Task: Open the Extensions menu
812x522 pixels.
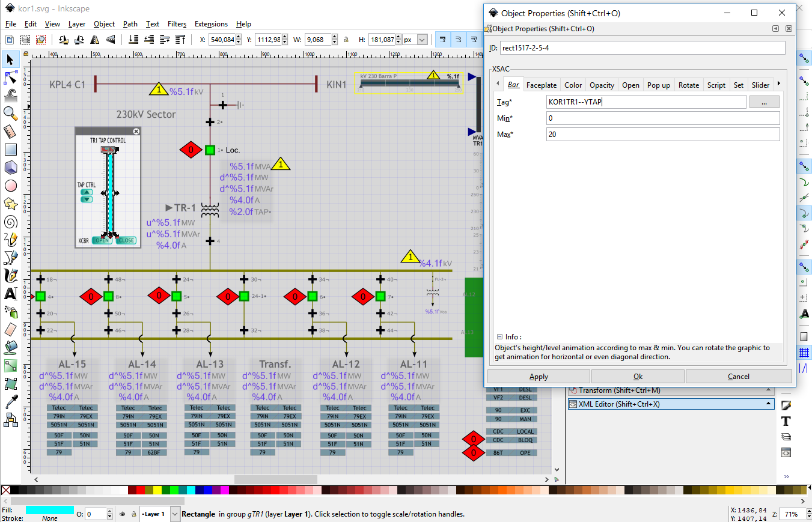Action: click(211, 24)
